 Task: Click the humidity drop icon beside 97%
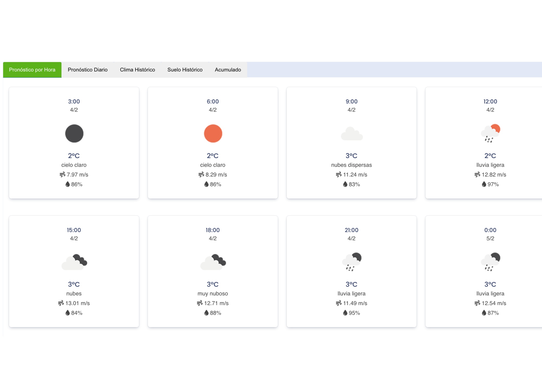tap(484, 184)
